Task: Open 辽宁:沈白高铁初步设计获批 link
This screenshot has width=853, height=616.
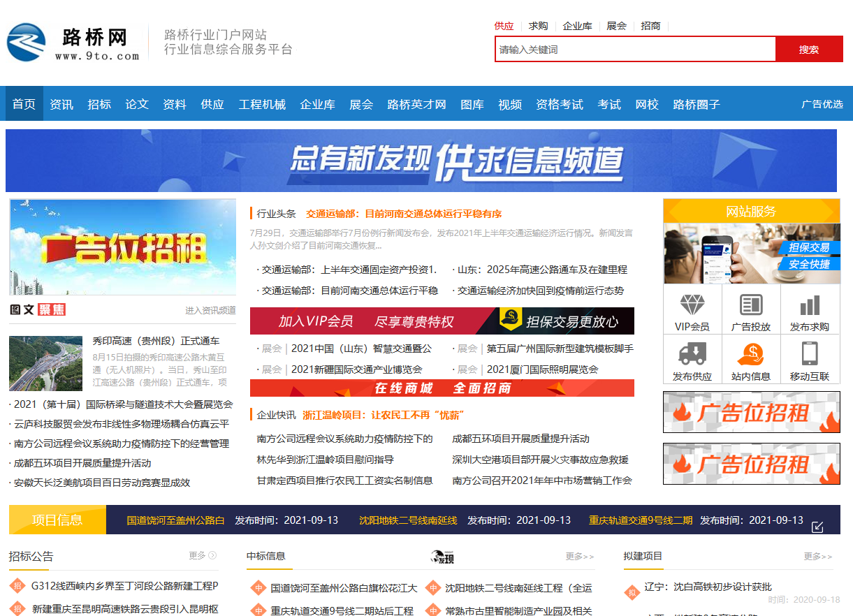Action: tap(709, 587)
